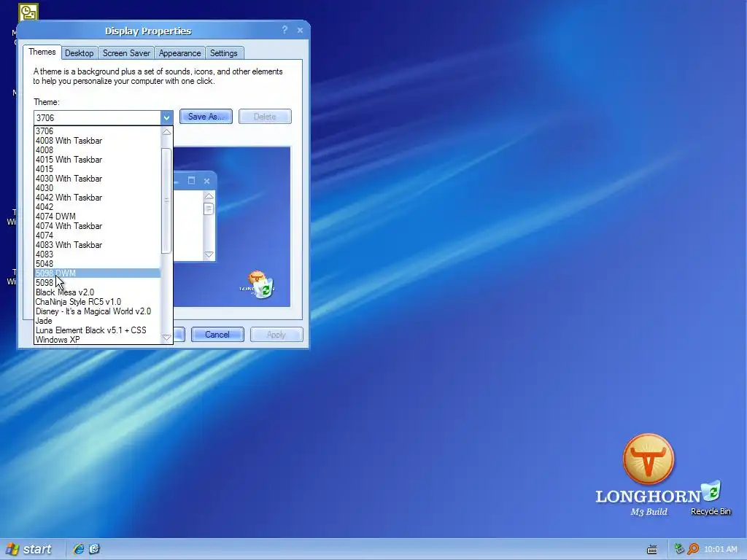
Task: Select theme 4015
Action: coord(98,169)
